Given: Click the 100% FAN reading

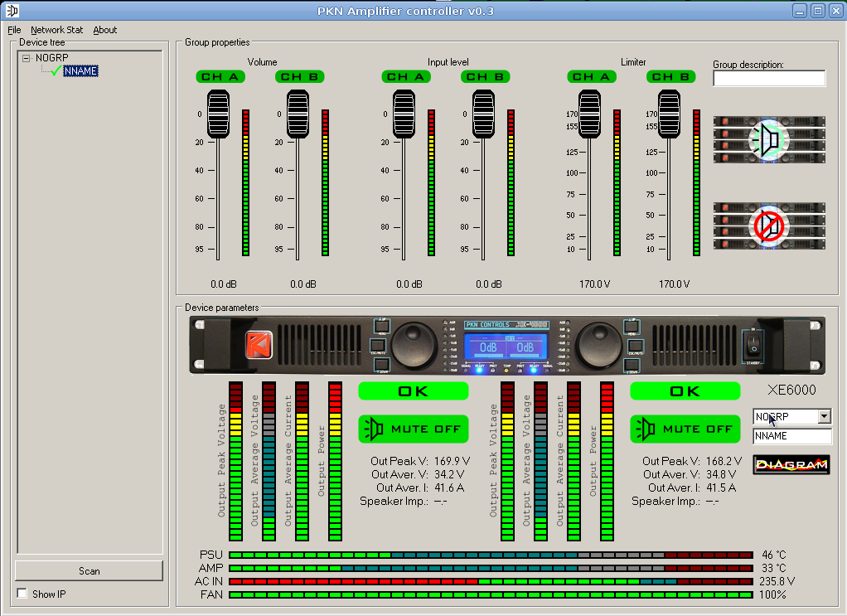Looking at the screenshot, I should [x=772, y=595].
